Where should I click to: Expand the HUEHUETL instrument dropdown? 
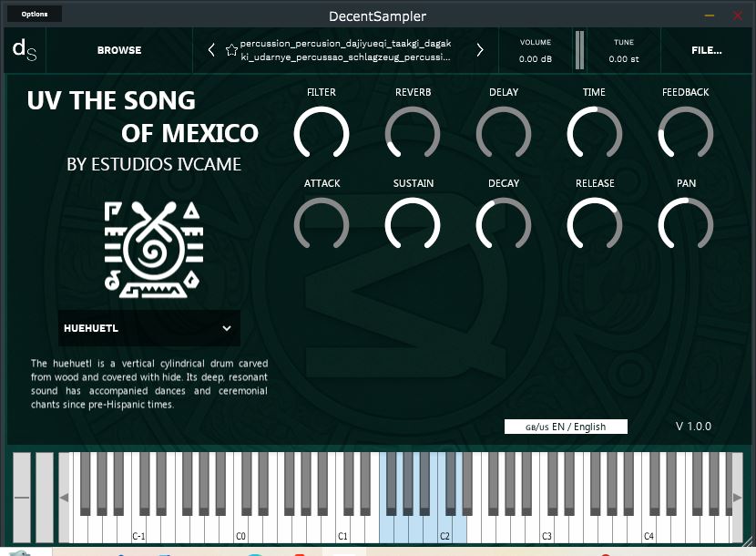(149, 328)
